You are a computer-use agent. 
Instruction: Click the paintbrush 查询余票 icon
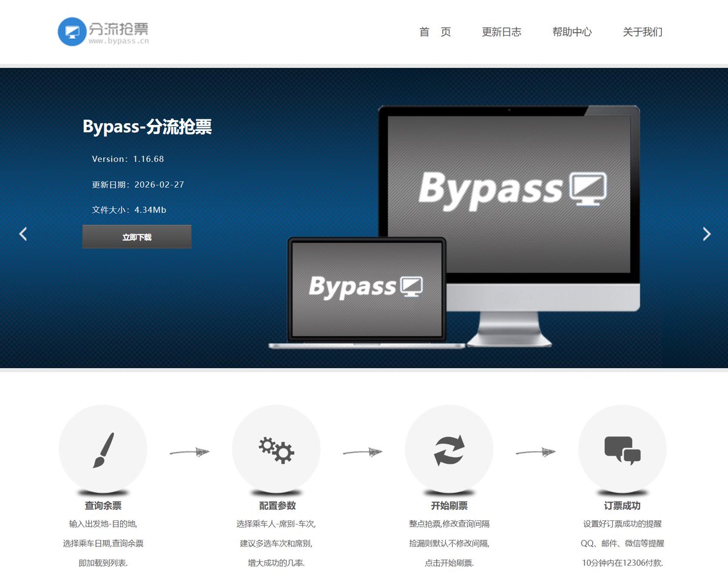(103, 449)
